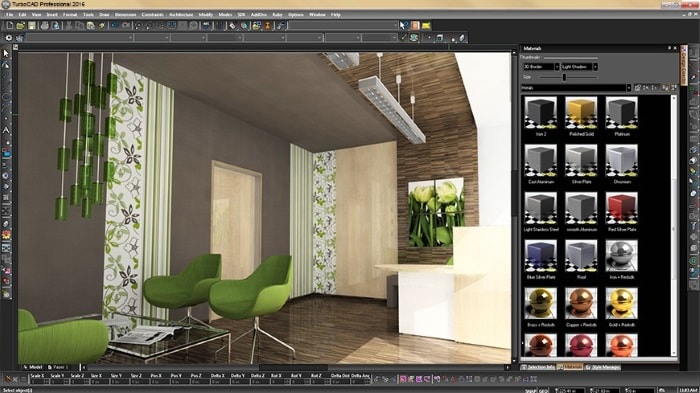Select the Gold + Reducts sphere material
This screenshot has height=393, width=700.
point(621,304)
